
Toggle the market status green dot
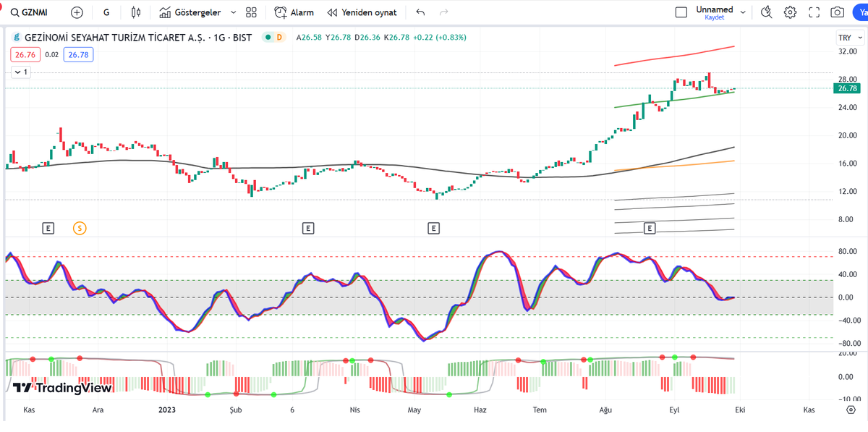268,38
